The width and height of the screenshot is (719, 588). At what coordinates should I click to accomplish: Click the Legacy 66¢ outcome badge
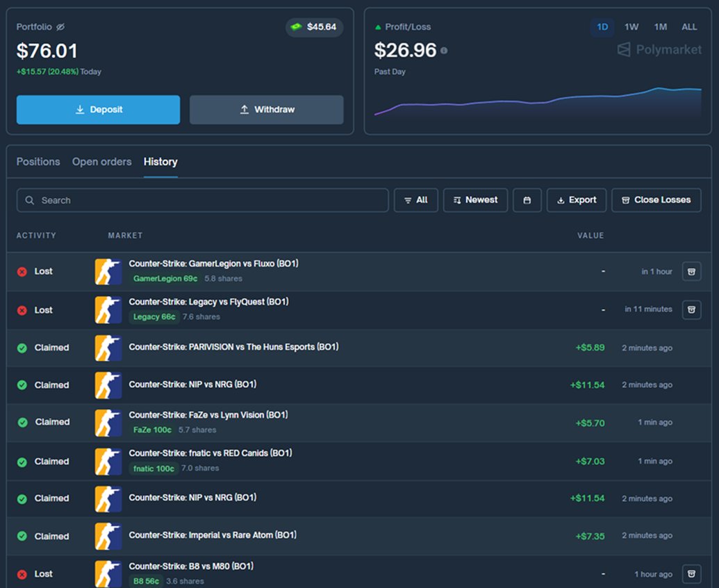point(154,317)
